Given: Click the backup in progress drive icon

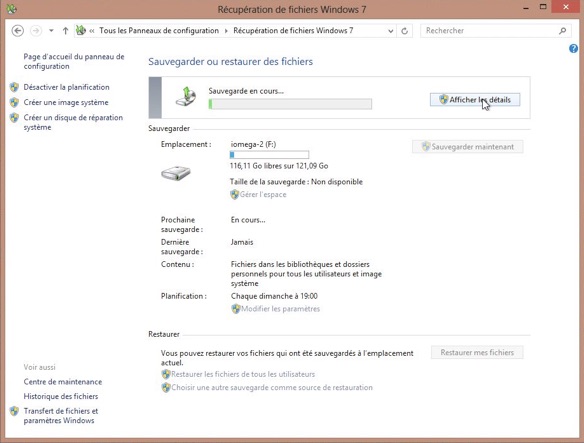Looking at the screenshot, I should (x=185, y=96).
